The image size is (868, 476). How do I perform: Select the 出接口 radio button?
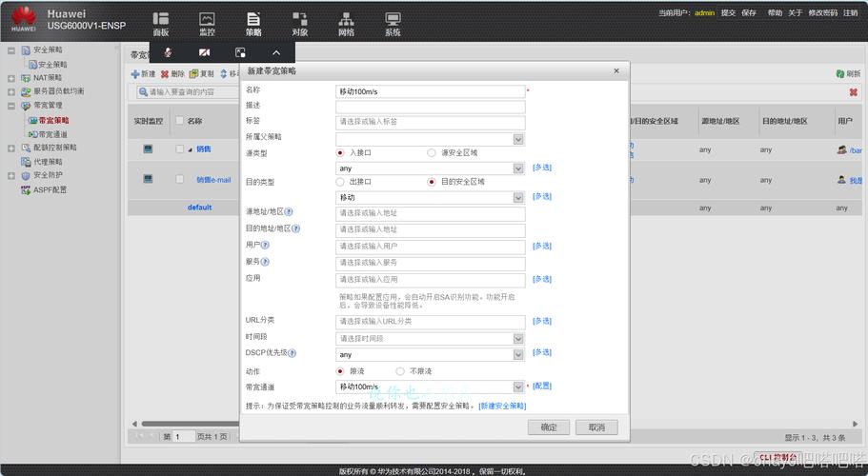tap(340, 181)
